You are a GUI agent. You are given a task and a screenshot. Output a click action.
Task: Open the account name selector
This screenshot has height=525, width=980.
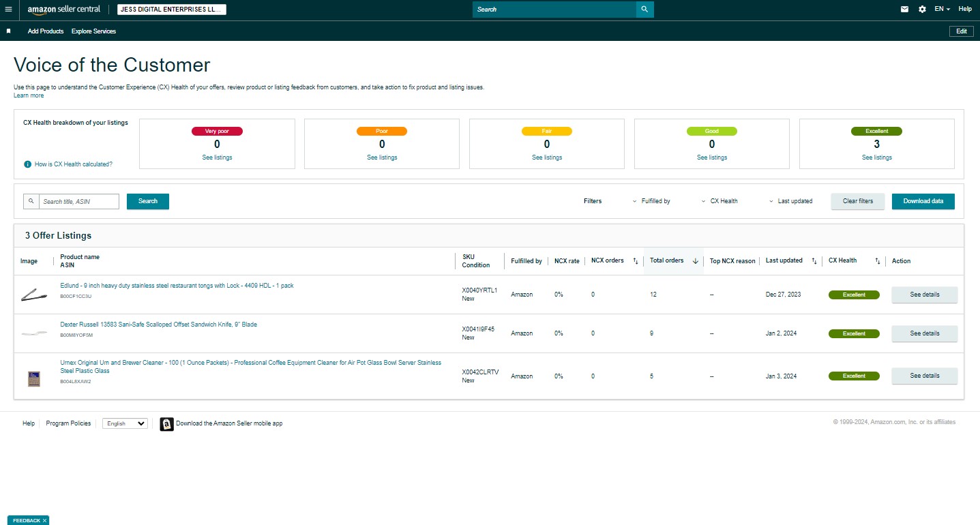(x=172, y=10)
